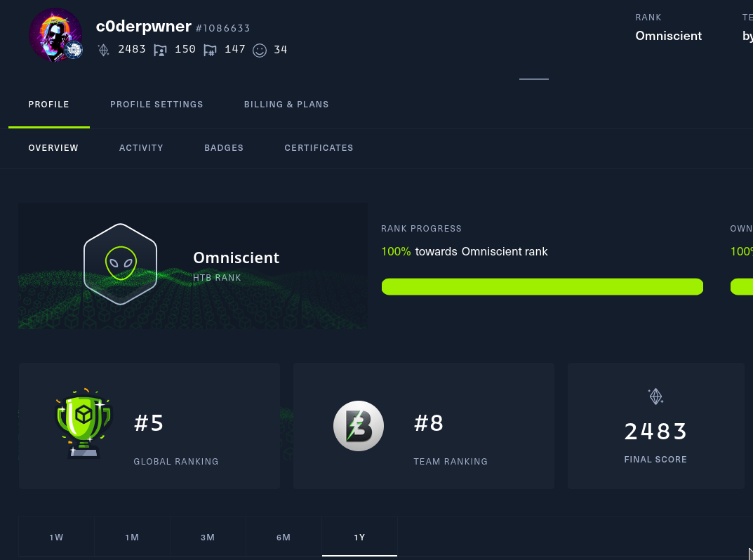Click the user owns icon beside 150
The image size is (753, 560).
tap(161, 50)
